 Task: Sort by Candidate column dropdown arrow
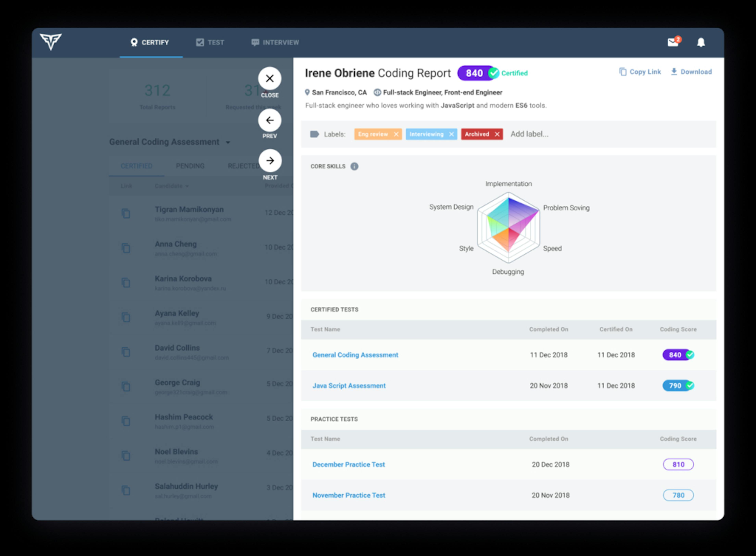pos(187,186)
